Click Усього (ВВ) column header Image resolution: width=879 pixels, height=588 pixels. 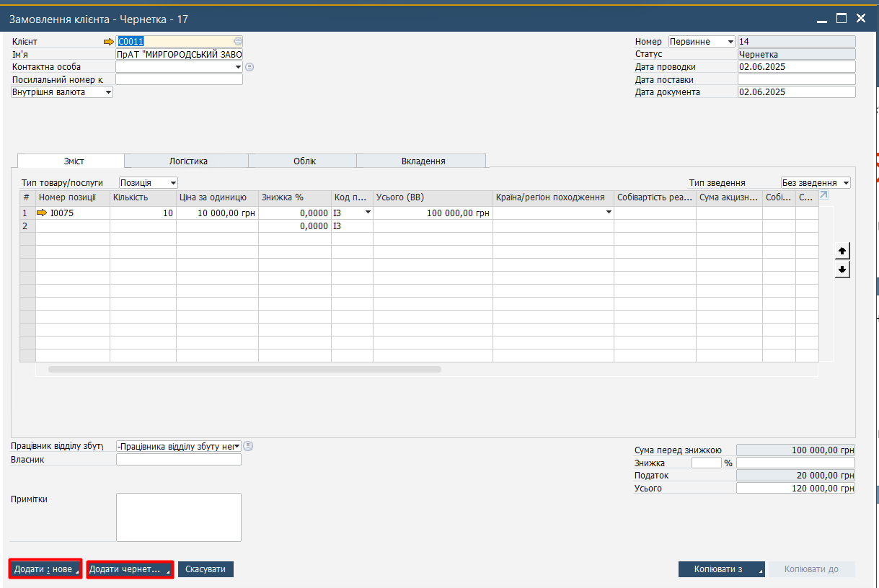(433, 197)
